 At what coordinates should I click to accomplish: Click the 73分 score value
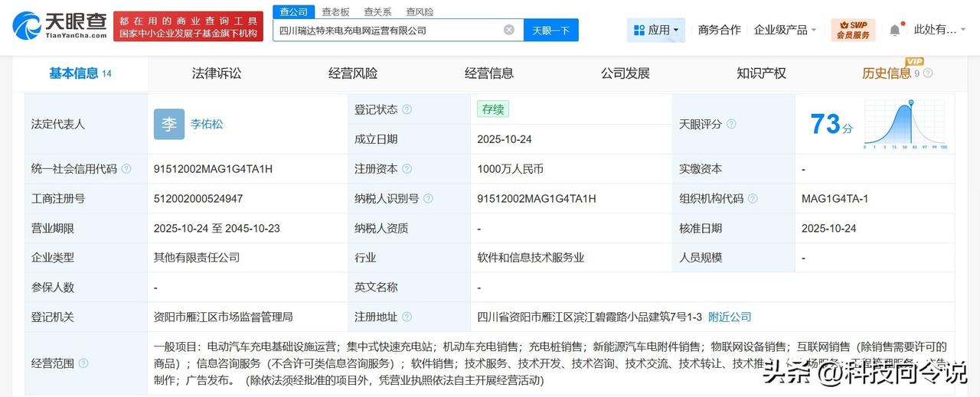(831, 124)
